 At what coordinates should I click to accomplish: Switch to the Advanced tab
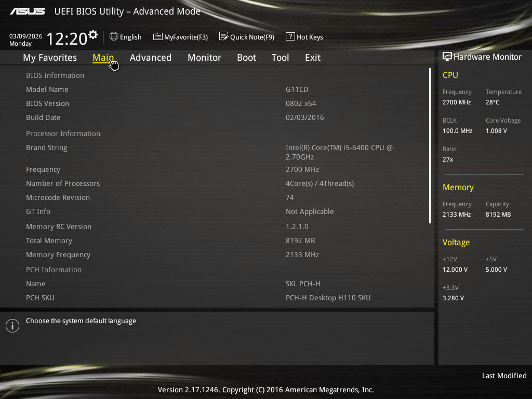coord(151,58)
